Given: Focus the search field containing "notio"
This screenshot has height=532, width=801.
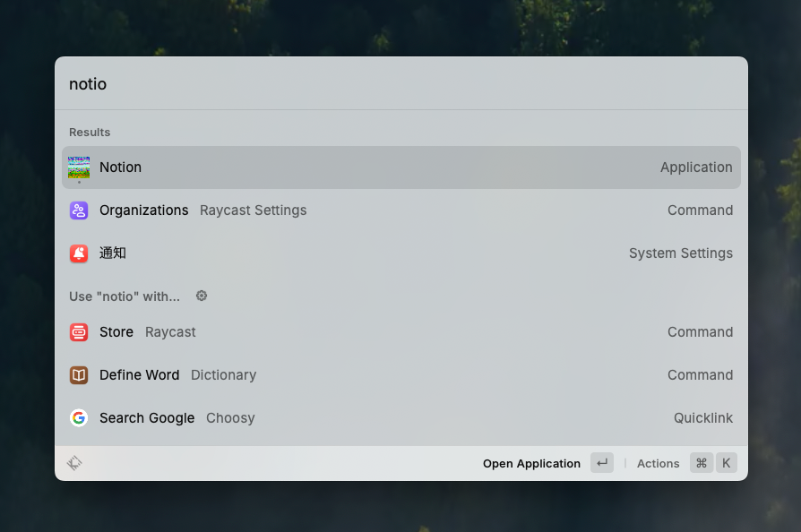Looking at the screenshot, I should pyautogui.click(x=401, y=83).
